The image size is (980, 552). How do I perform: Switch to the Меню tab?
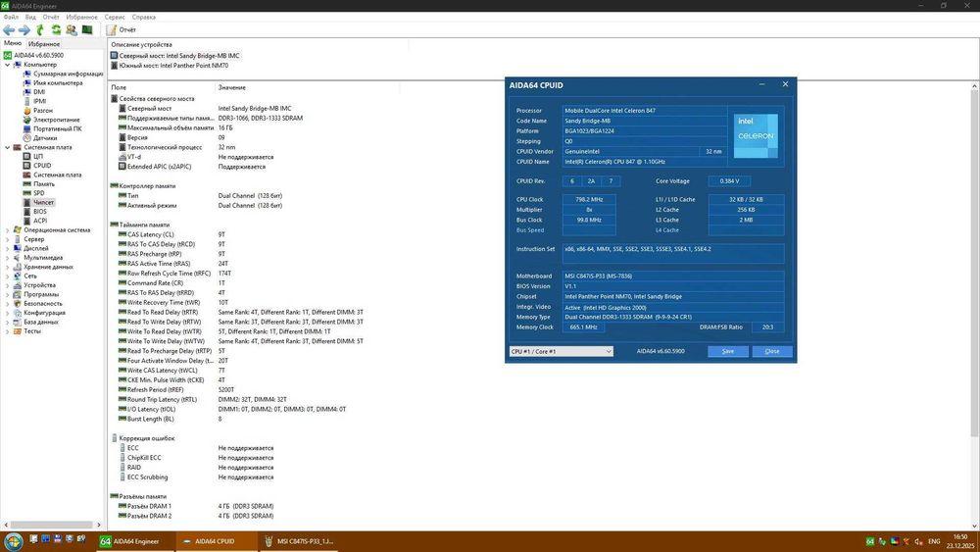(13, 44)
